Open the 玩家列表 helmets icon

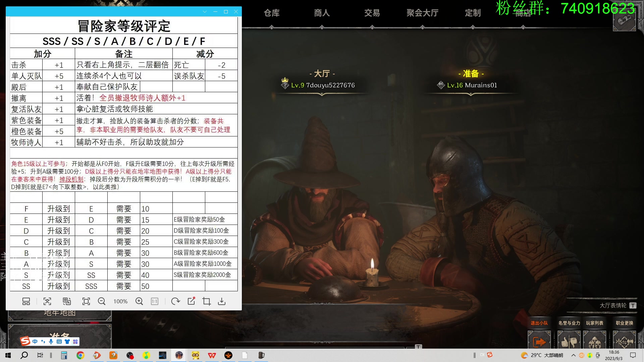pyautogui.click(x=594, y=340)
